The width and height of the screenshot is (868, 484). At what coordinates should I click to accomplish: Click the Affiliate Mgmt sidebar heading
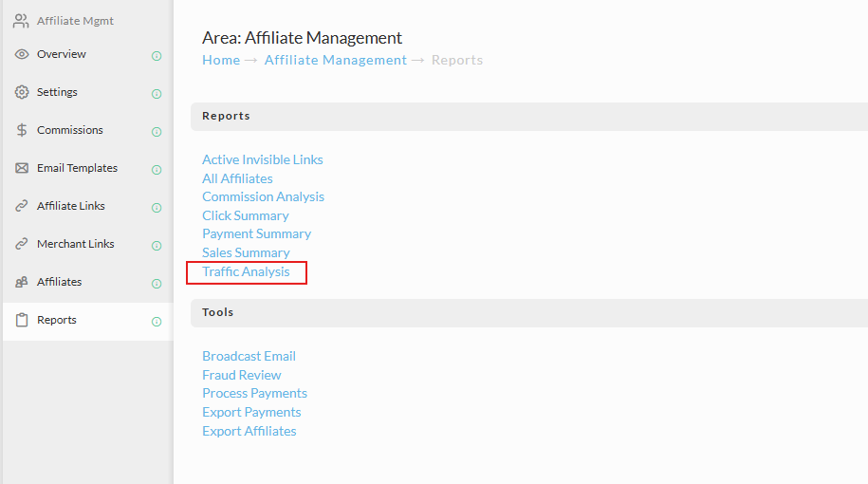(x=75, y=21)
